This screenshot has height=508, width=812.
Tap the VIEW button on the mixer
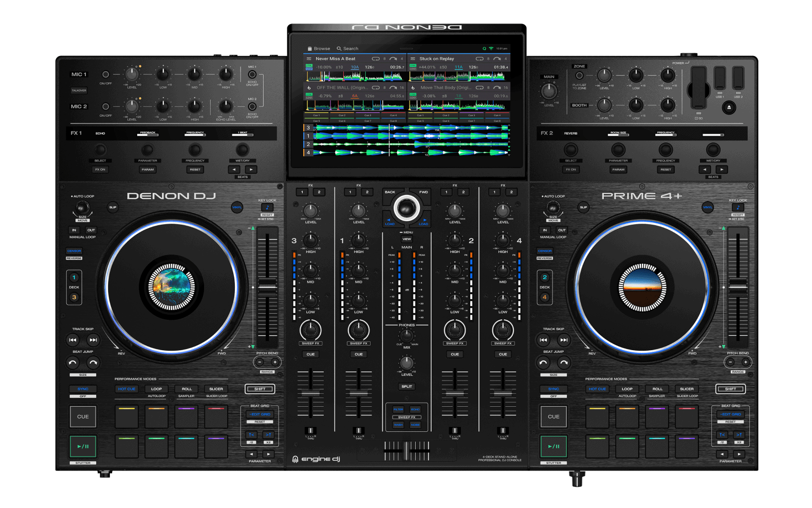point(407,239)
